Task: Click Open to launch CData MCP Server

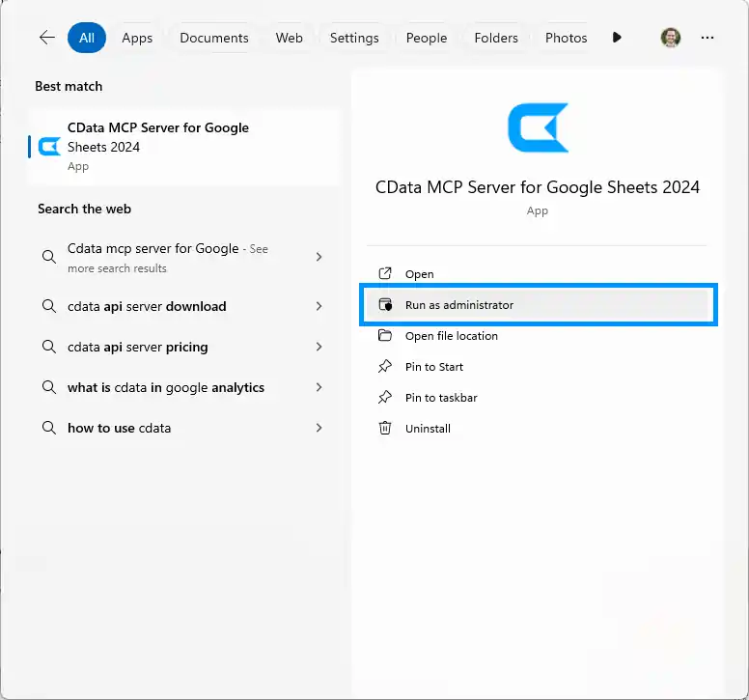Action: pos(419,274)
